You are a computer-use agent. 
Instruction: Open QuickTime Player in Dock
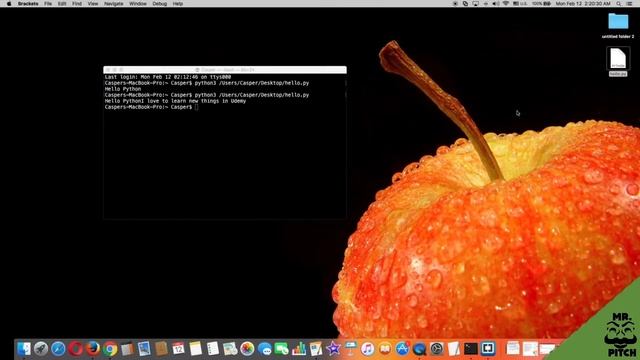point(419,349)
